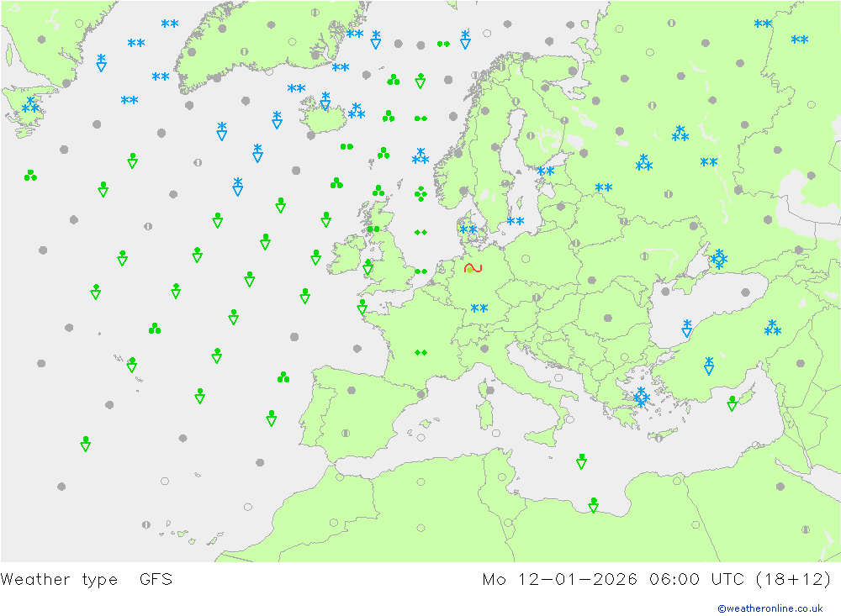Select the snow shower symbol over central Turkey
The image size is (841, 616).
coord(709,365)
